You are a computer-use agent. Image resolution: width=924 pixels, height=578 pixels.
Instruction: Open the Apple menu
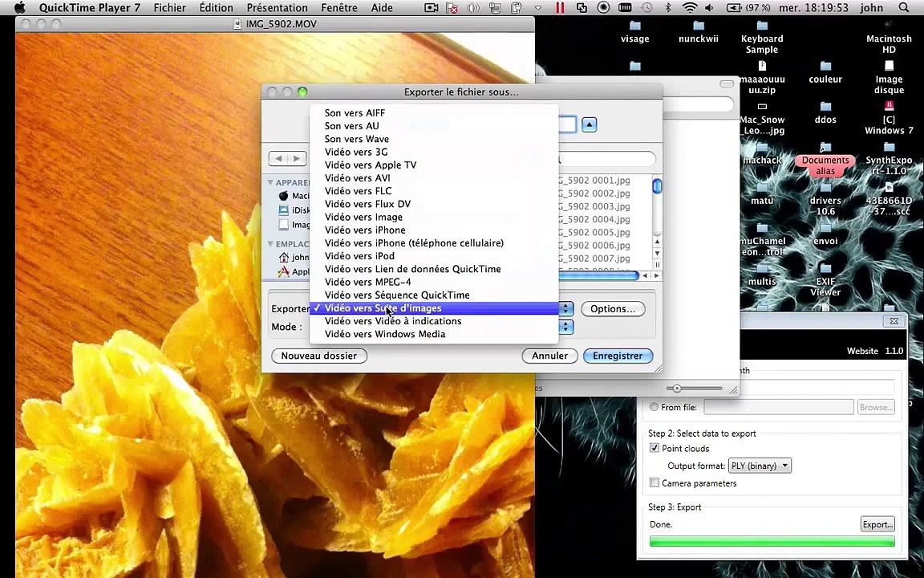tap(19, 8)
